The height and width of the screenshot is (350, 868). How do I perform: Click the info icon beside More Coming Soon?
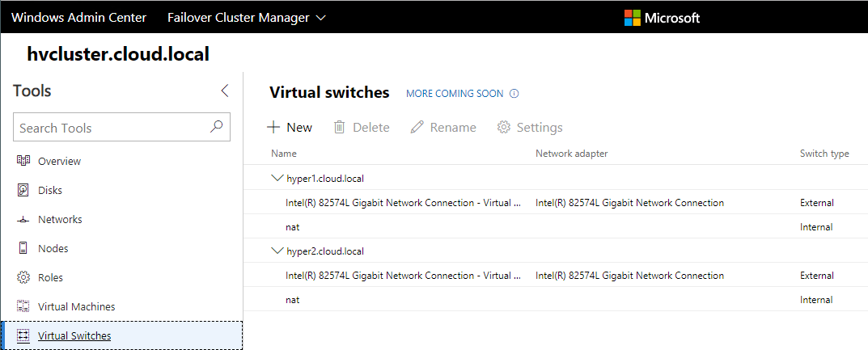[x=514, y=94]
